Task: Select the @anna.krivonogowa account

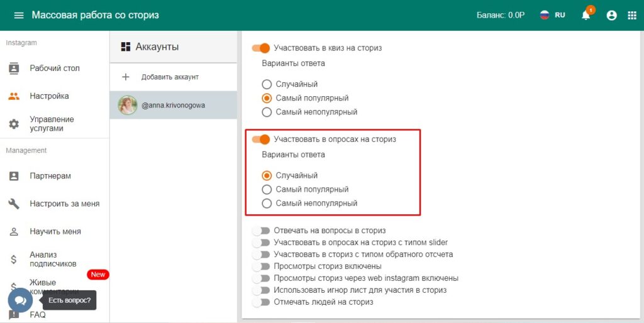Action: (x=174, y=105)
